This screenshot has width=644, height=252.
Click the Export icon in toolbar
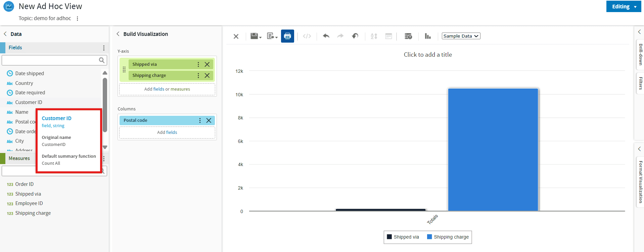click(x=271, y=36)
